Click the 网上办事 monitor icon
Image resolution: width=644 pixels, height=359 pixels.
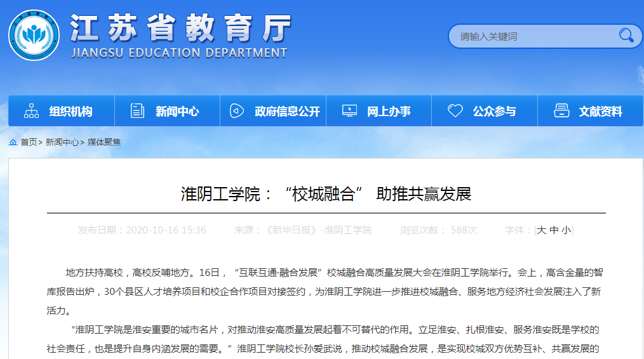click(x=349, y=111)
